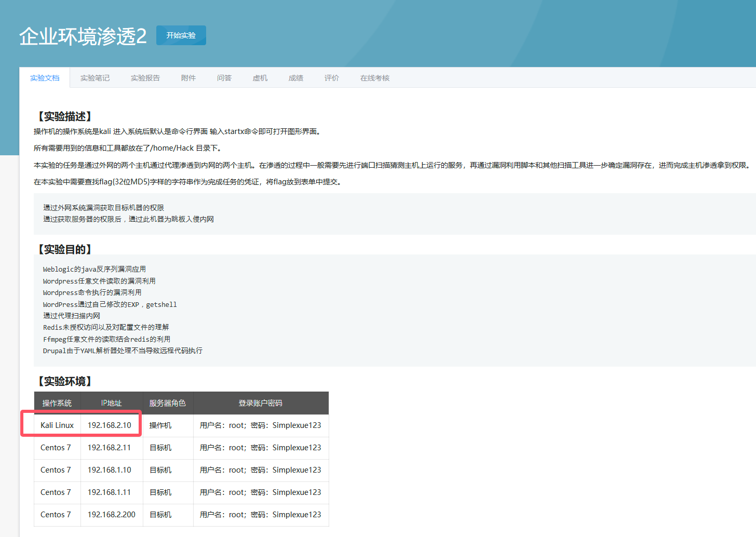Screen dimensions: 756x537
Task: View the 成绩 tab
Action: pyautogui.click(x=296, y=78)
